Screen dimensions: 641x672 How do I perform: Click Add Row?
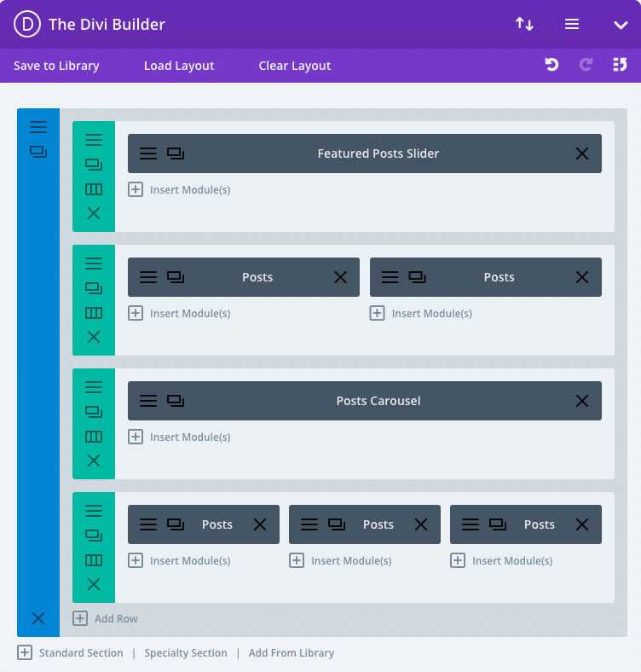105,618
